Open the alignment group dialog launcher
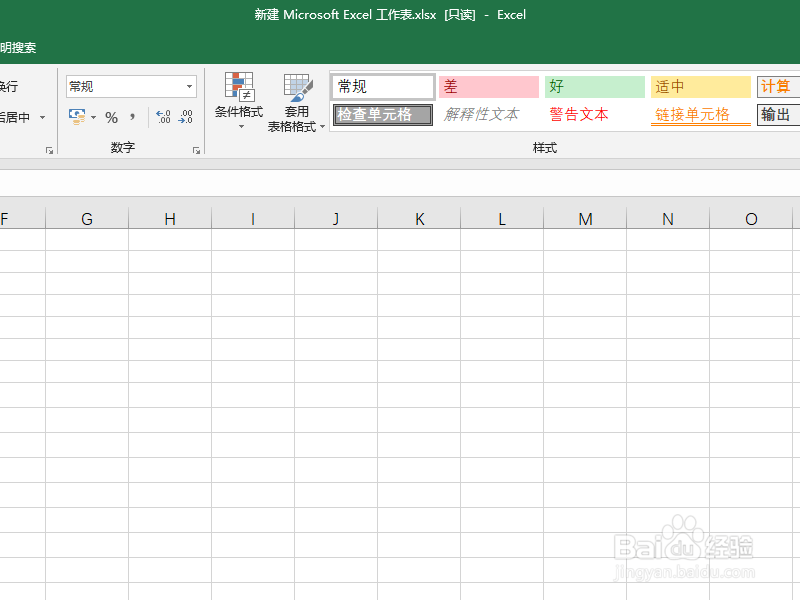This screenshot has height=600, width=800. coord(49,150)
